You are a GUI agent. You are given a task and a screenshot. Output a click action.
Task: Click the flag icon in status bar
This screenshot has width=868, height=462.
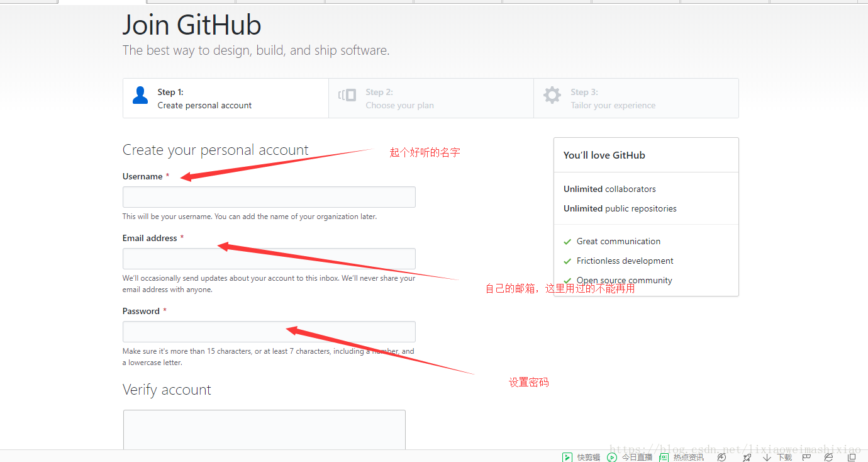[806, 457]
